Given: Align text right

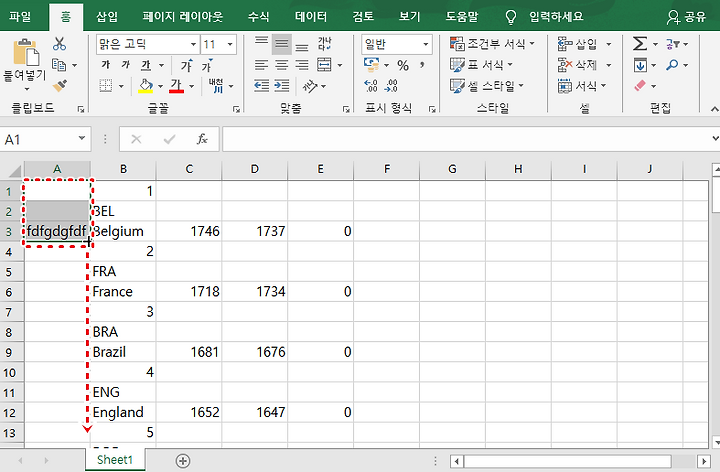Looking at the screenshot, I should (302, 65).
